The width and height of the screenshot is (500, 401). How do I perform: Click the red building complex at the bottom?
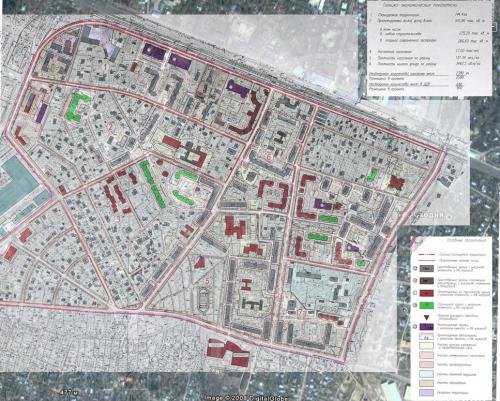pos(228,352)
